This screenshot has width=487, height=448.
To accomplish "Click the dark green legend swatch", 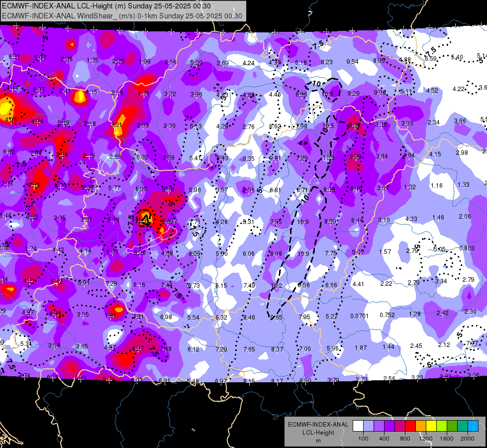I will 452,426.
